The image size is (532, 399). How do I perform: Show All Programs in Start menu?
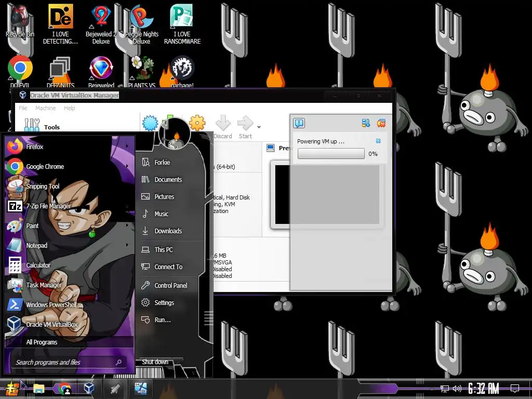pyautogui.click(x=70, y=342)
